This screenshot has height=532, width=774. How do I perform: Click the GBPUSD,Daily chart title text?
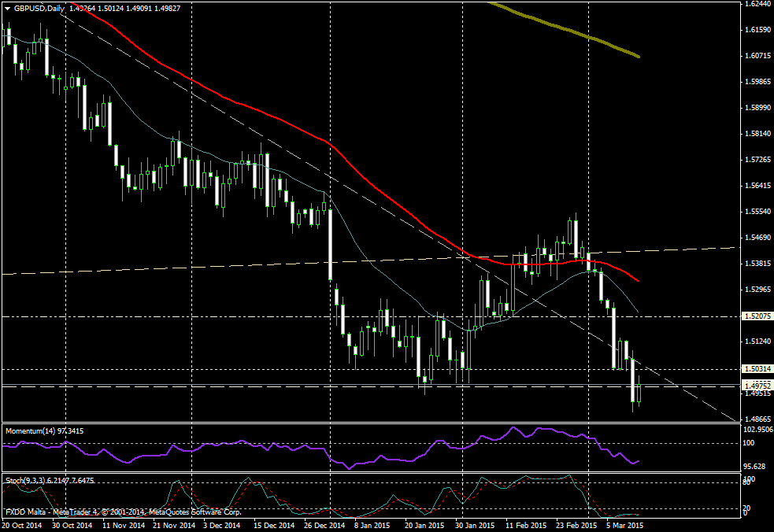[39, 9]
